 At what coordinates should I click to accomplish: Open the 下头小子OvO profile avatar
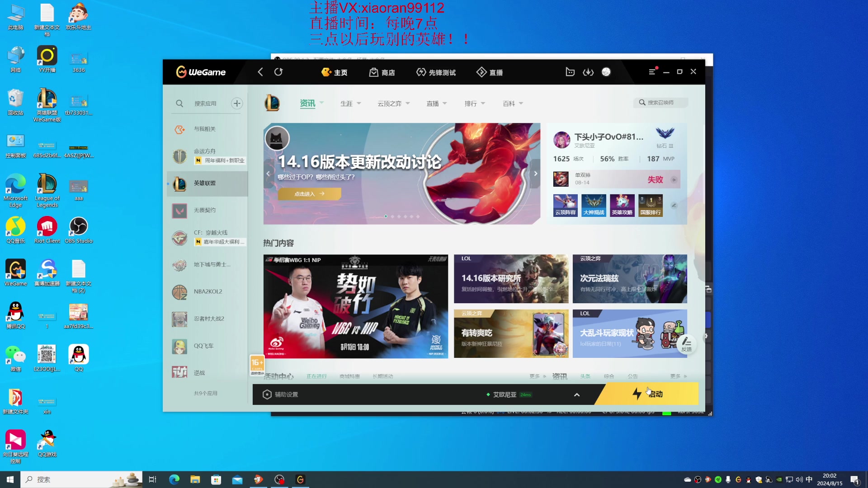coord(561,140)
